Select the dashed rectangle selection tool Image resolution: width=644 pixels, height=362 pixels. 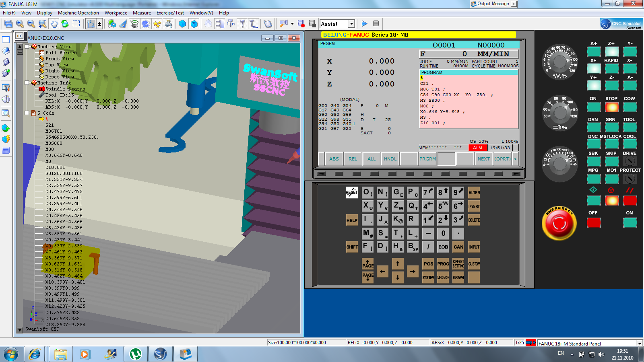pyautogui.click(x=76, y=24)
